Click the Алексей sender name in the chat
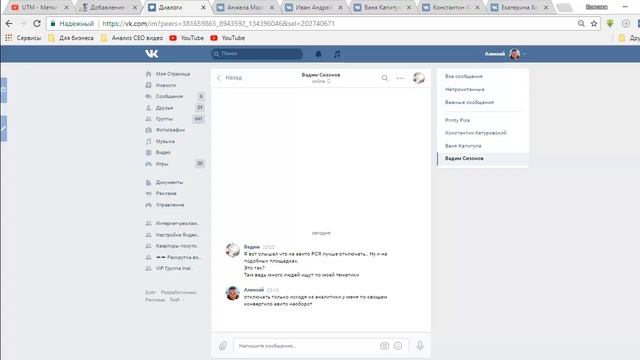The height and width of the screenshot is (360, 640). coord(254,290)
